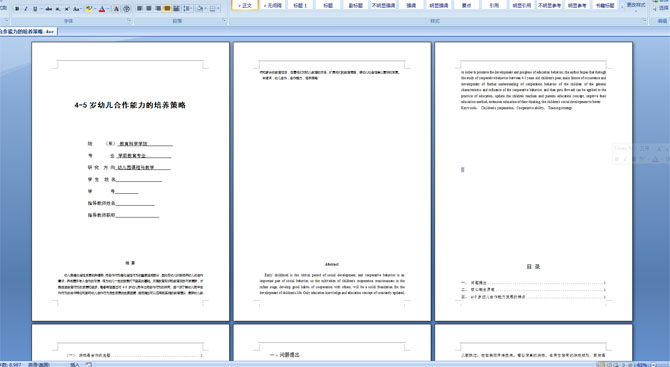Align text to the left
Viewport: 670px width, 367px height.
[140, 9]
